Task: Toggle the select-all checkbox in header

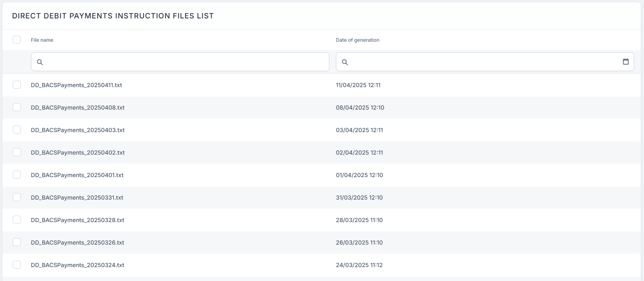Action: click(17, 40)
